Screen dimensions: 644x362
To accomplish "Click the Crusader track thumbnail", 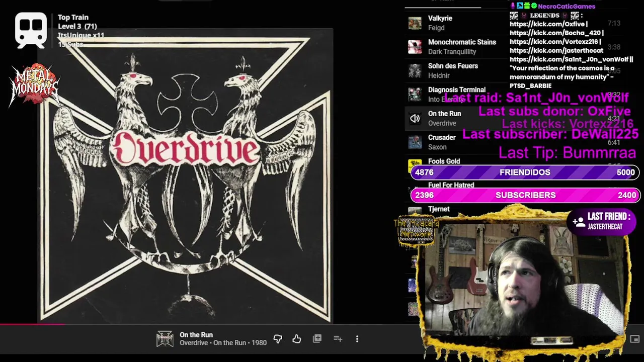I will coord(415,142).
